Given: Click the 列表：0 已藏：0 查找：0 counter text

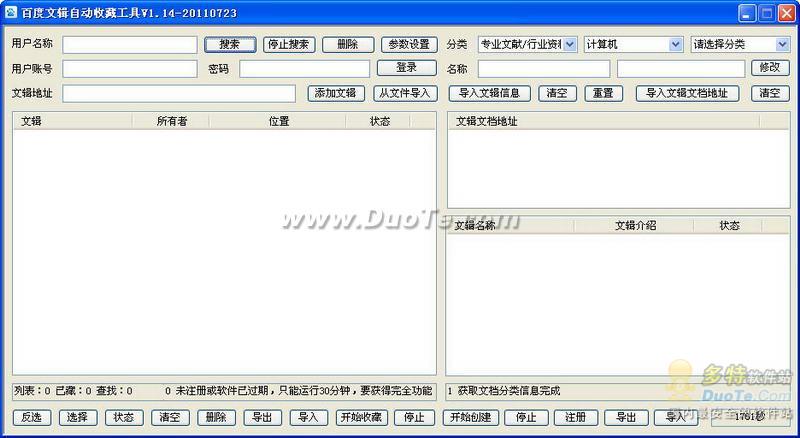Looking at the screenshot, I should click(73, 391).
